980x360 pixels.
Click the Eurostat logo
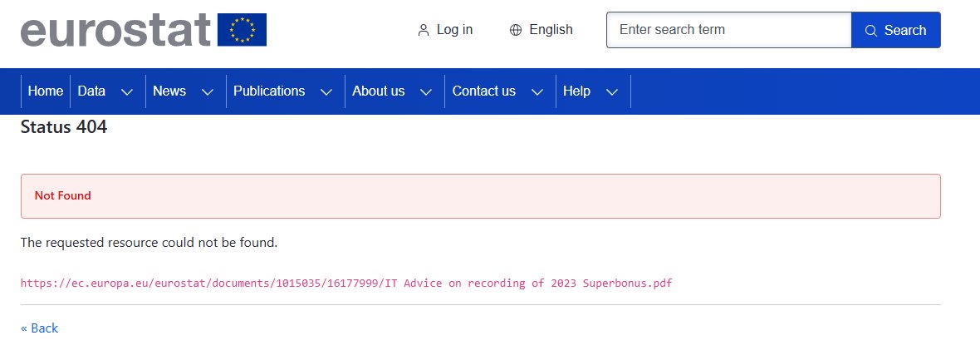[x=144, y=29]
